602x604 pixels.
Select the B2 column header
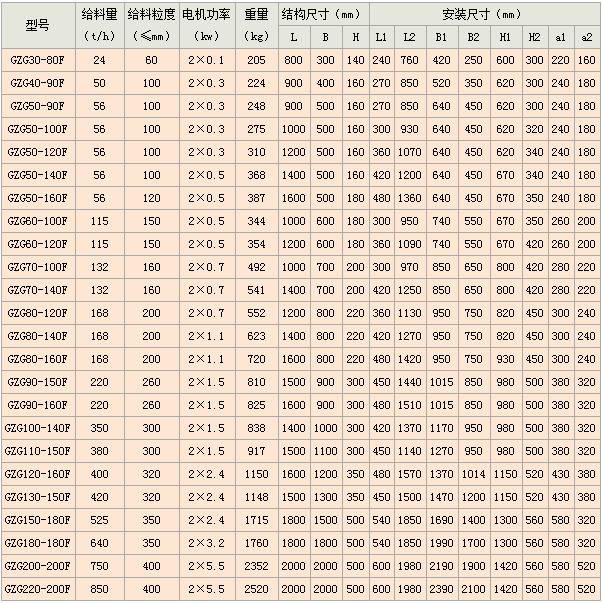coord(473,37)
